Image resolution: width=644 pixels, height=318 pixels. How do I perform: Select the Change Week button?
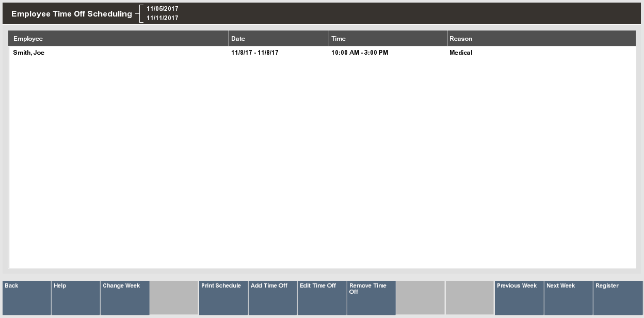(125, 298)
